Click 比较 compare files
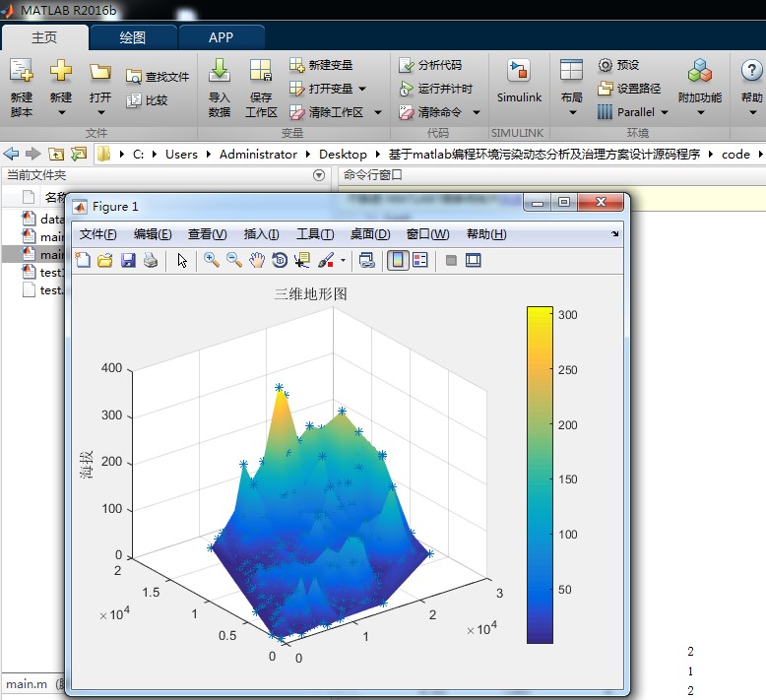This screenshot has height=700, width=766. [147, 100]
